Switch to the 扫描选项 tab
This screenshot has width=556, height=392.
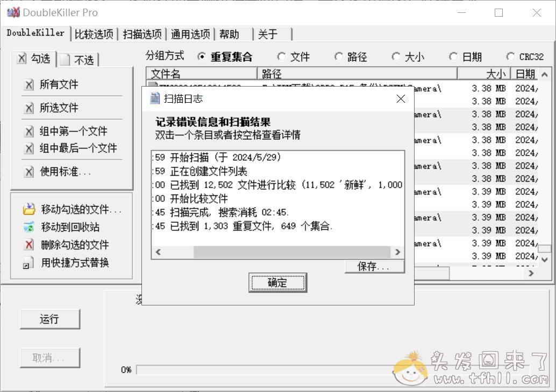pyautogui.click(x=142, y=34)
